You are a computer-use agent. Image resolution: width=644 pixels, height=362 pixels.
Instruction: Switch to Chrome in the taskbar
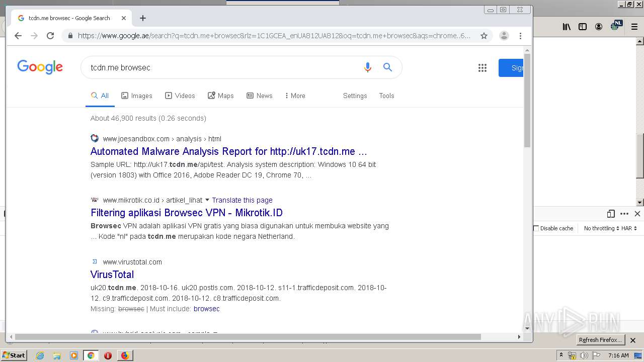point(91,355)
